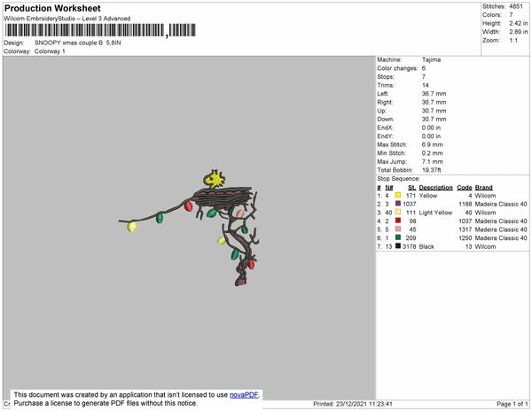The width and height of the screenshot is (532, 411).
Task: Click the purple swatch for code 1188
Action: 398,204
